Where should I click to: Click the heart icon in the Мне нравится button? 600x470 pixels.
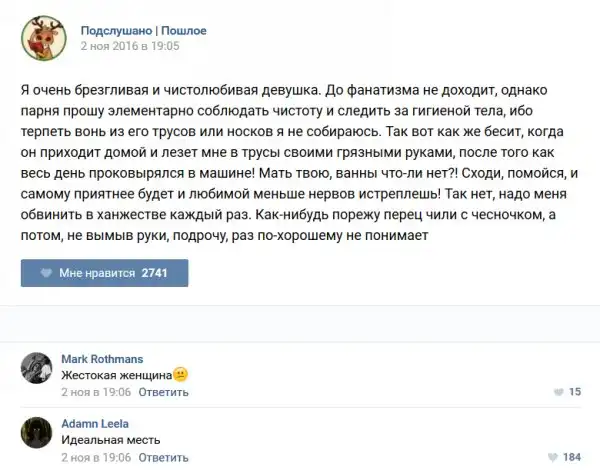coord(46,272)
